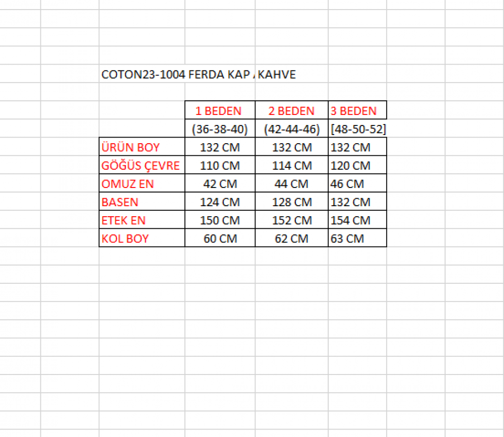The width and height of the screenshot is (504, 437).
Task: Click the (36-38-40) size range cell
Action: pyautogui.click(x=220, y=129)
